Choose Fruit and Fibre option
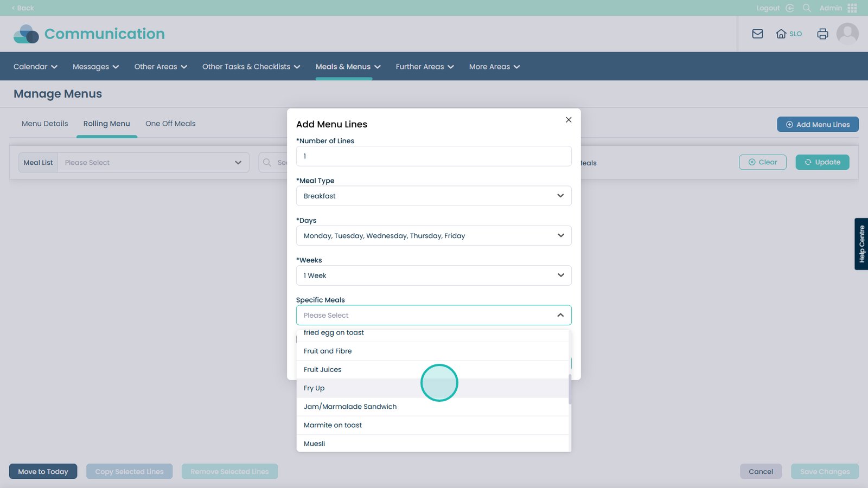 pos(328,351)
